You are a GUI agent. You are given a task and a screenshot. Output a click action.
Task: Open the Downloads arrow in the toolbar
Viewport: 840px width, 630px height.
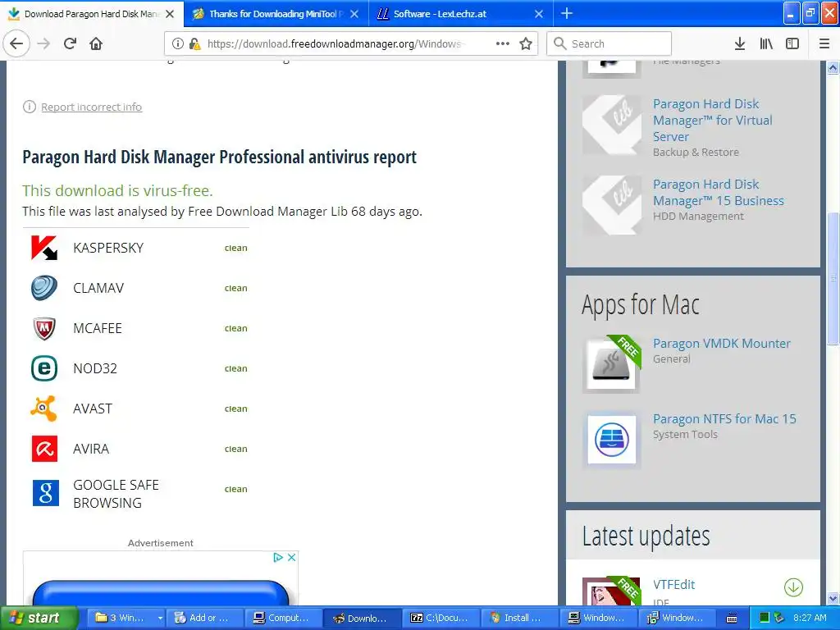740,43
